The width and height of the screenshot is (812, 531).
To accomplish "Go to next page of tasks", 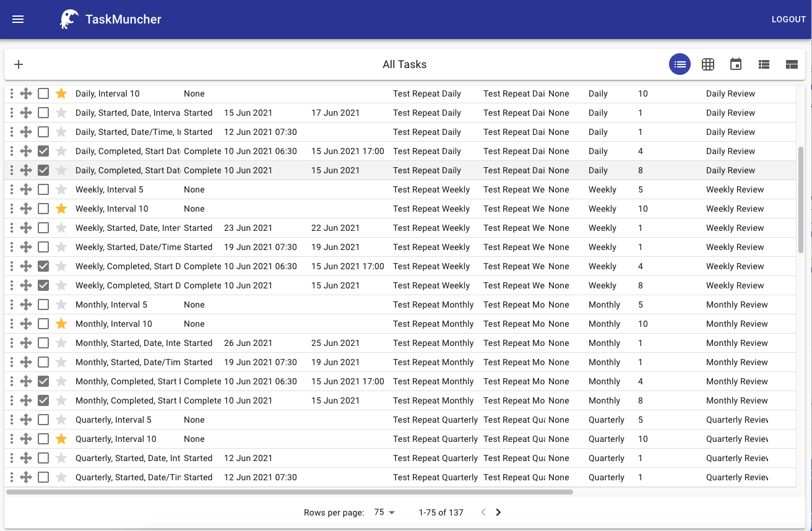I will point(498,512).
